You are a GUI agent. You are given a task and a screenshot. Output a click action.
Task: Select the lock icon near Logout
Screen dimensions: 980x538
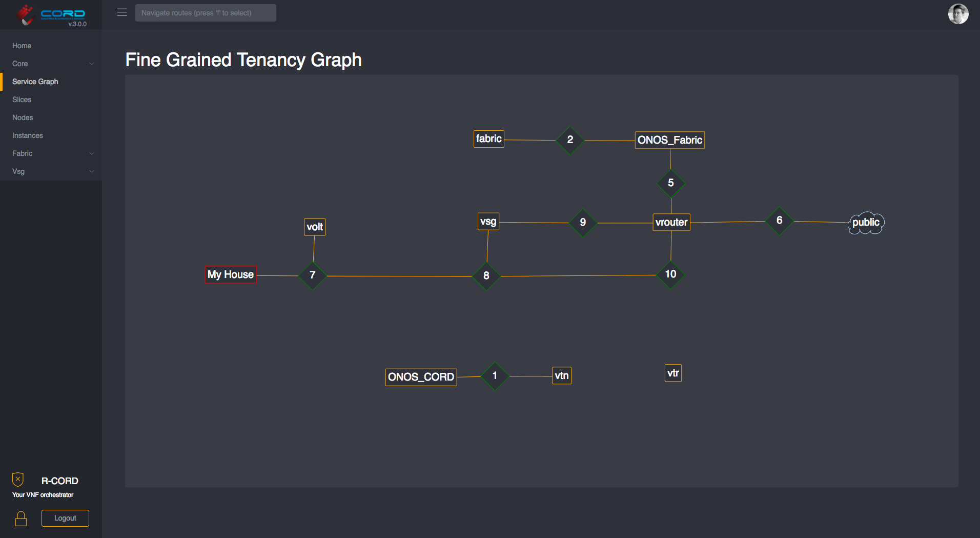tap(21, 519)
